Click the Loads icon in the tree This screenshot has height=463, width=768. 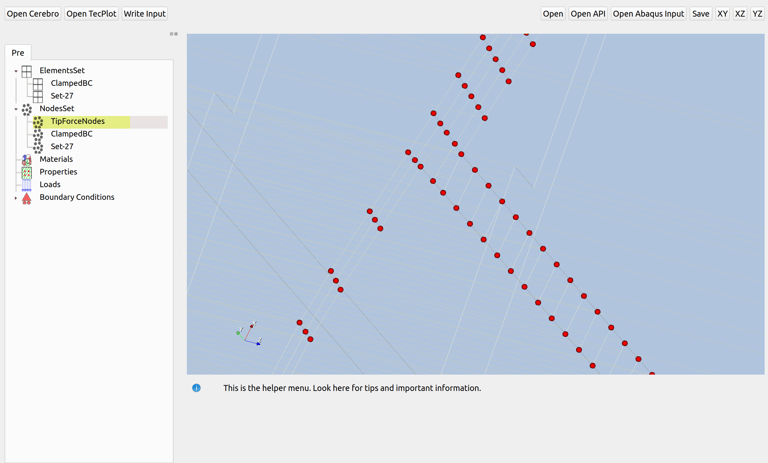(26, 185)
